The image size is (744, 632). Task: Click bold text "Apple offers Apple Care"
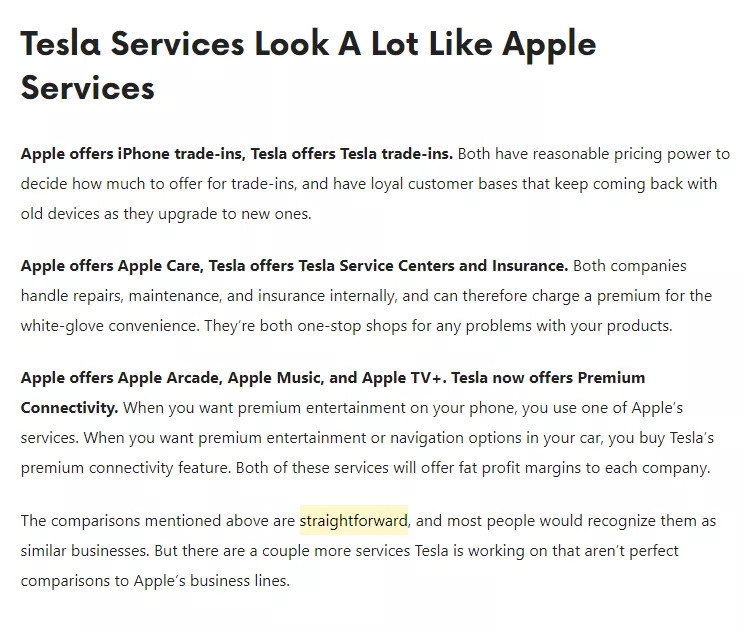click(x=111, y=266)
